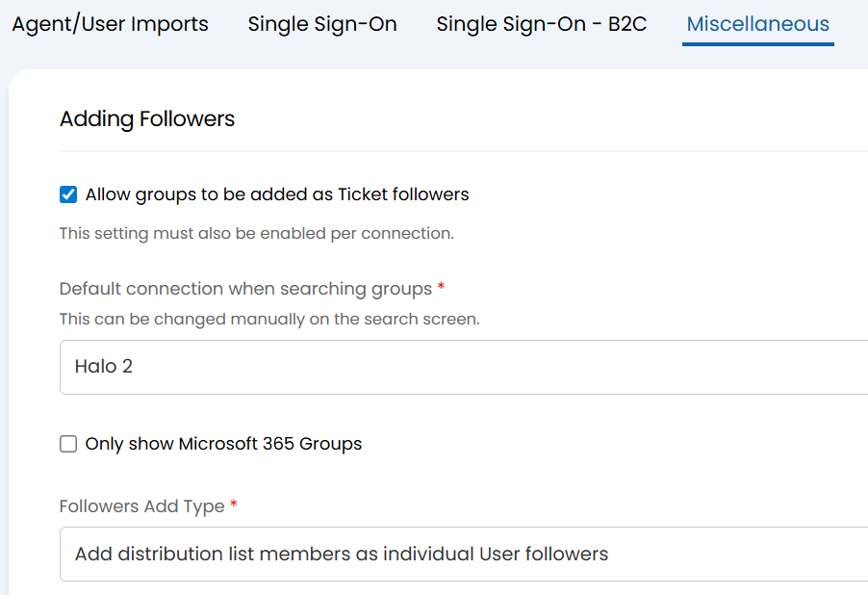This screenshot has height=595, width=868.
Task: Click the 'Default connection when searching groups' field label
Action: click(x=245, y=289)
